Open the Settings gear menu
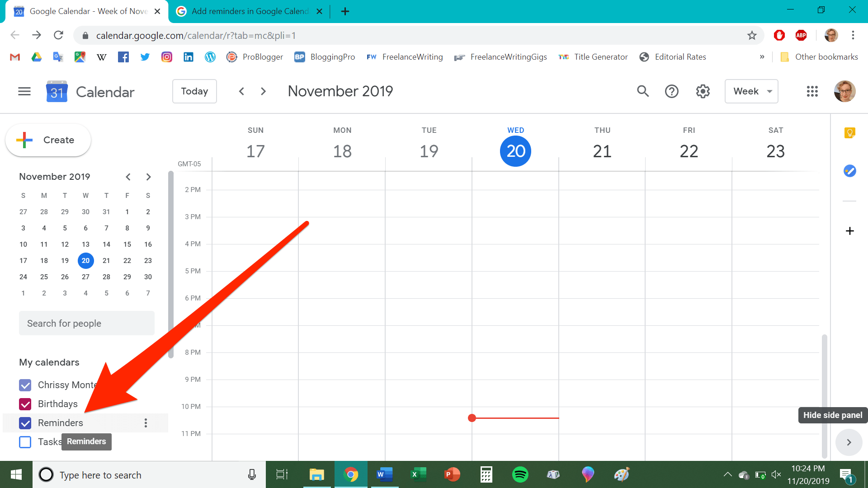The width and height of the screenshot is (868, 488). [703, 91]
